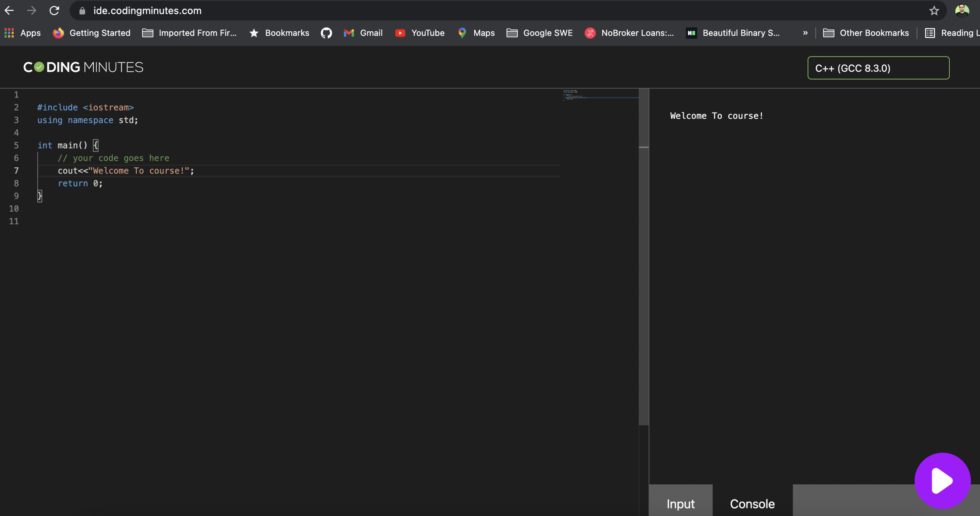Viewport: 980px width, 516px height.
Task: Click the browser back arrow
Action: (x=9, y=11)
